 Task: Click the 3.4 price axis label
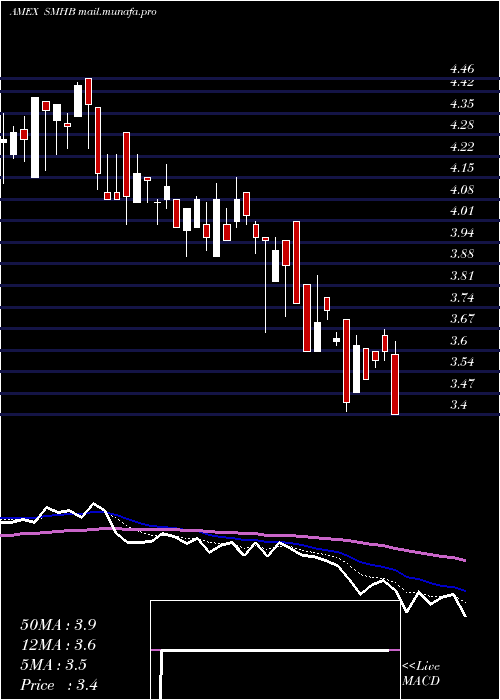pyautogui.click(x=459, y=405)
